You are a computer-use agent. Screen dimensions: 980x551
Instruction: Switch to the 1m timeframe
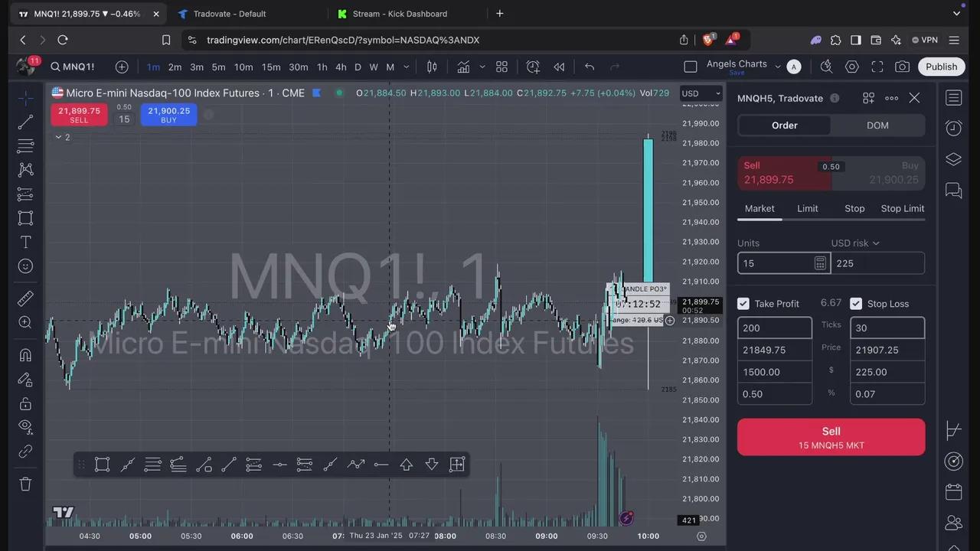pos(153,67)
